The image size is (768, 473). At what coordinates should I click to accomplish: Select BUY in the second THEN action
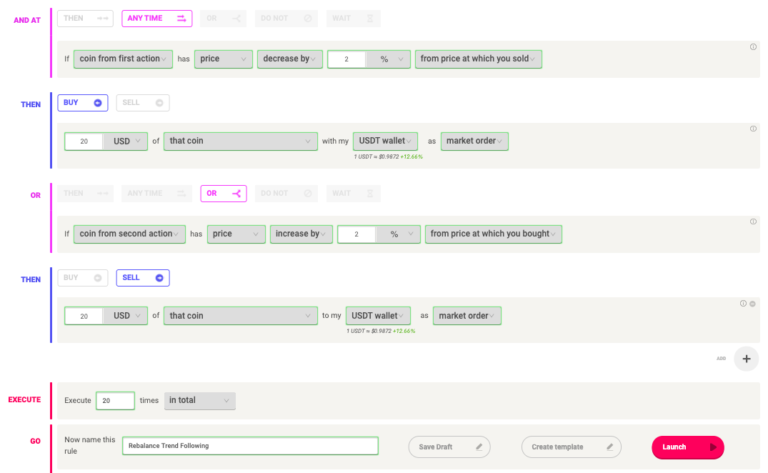click(83, 278)
